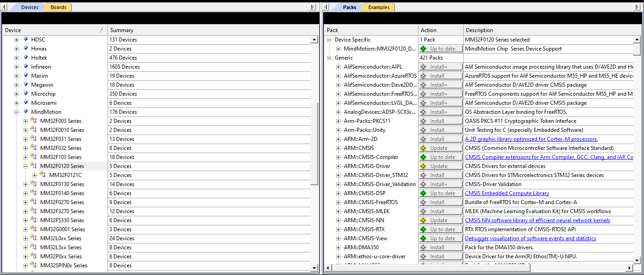Sort by the Device column header
The image size is (644, 275).
tap(50, 30)
